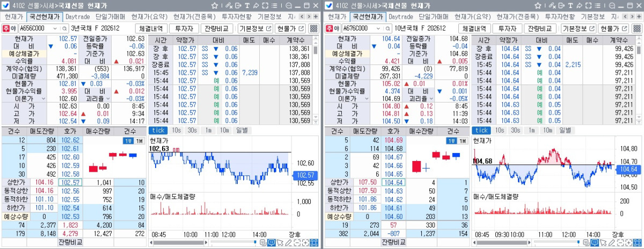The width and height of the screenshot is (644, 249).
Task: Click the 체결내역 button in left window
Action: [152, 28]
